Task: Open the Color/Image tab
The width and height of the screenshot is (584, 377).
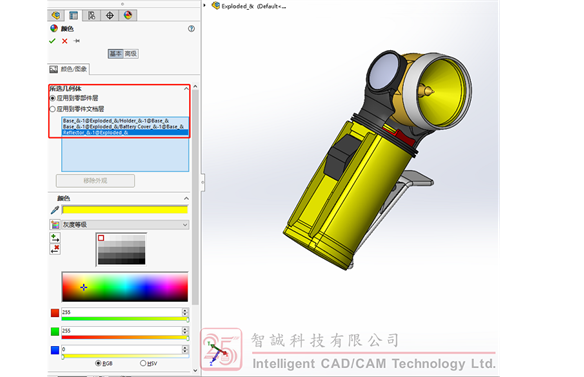Action: 69,69
